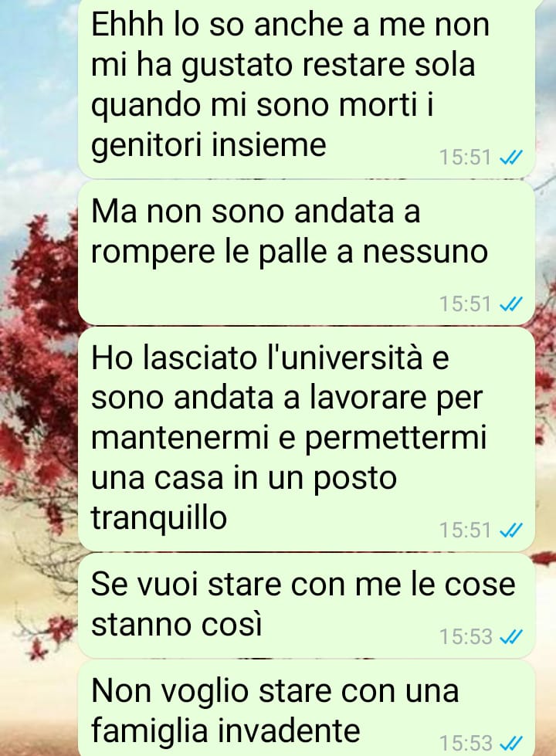This screenshot has width=556, height=756.
Task: Tap the word 'mantenermi' in the third message
Action: (x=179, y=439)
